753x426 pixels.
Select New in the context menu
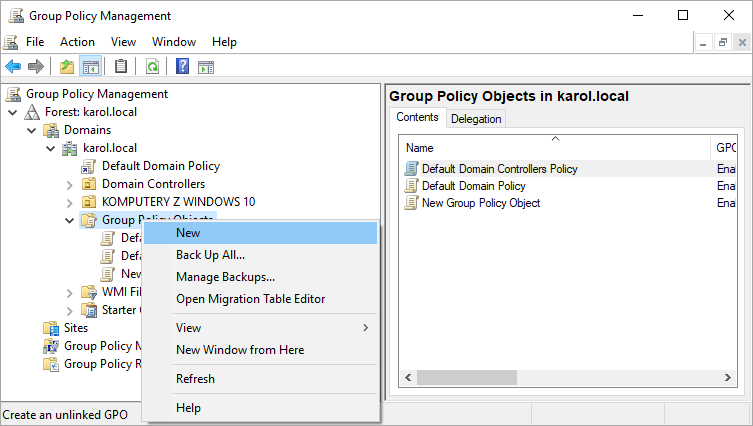pos(188,233)
